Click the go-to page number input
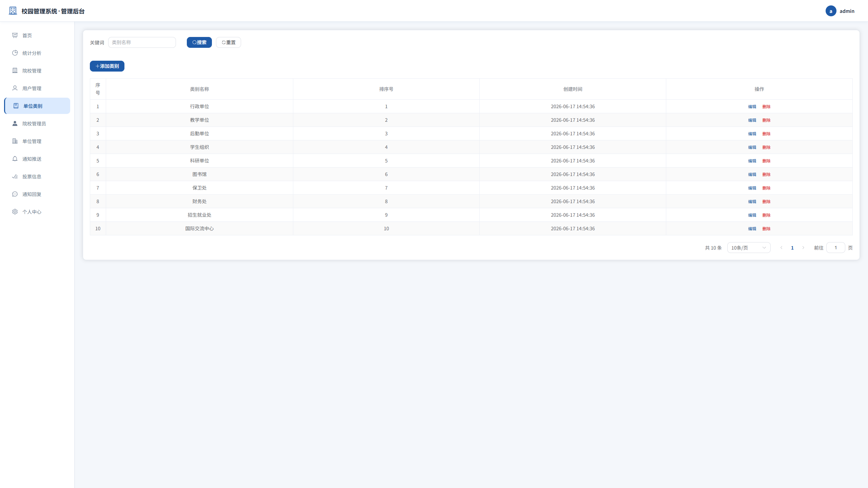This screenshot has width=868, height=488. pos(835,248)
